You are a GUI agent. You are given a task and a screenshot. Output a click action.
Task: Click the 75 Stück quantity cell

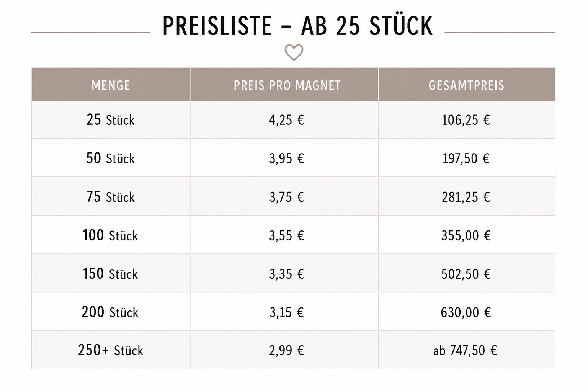point(111,197)
